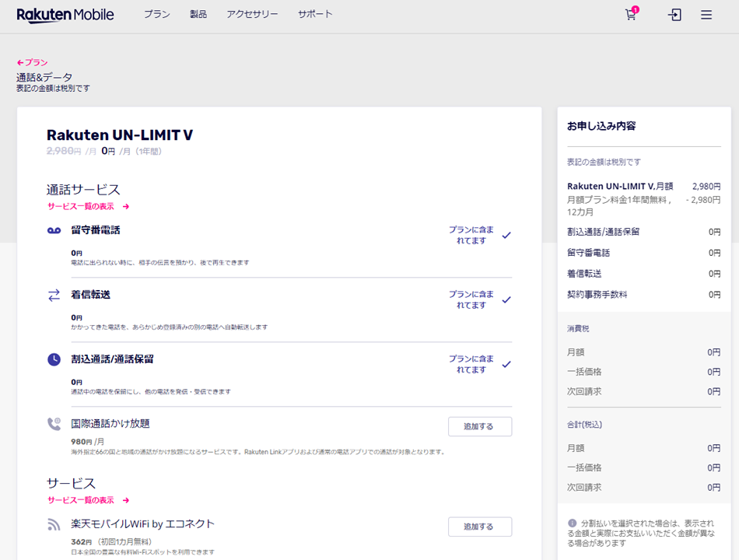739x560 pixels.
Task: Click the 契約事務手数料 row in summary
Action: tap(644, 295)
